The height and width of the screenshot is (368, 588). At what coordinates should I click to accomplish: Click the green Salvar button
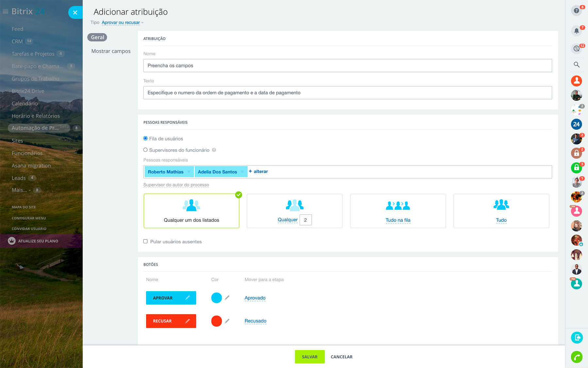[x=309, y=357]
